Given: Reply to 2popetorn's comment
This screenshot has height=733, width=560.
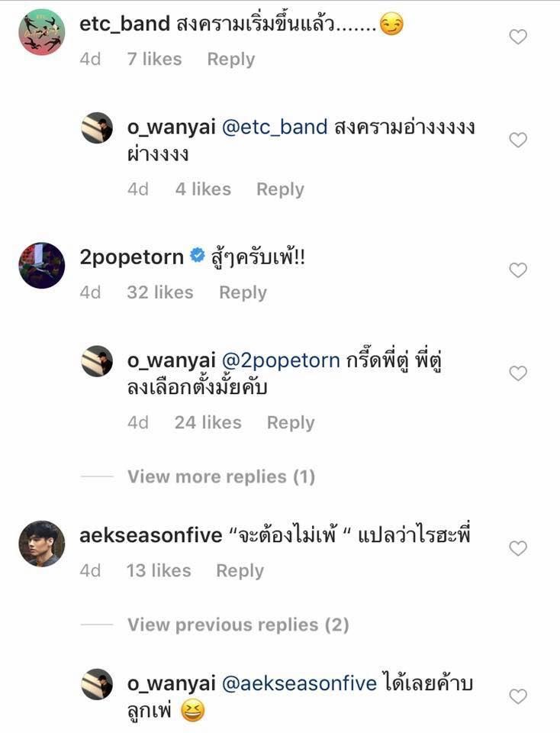Looking at the screenshot, I should [243, 292].
